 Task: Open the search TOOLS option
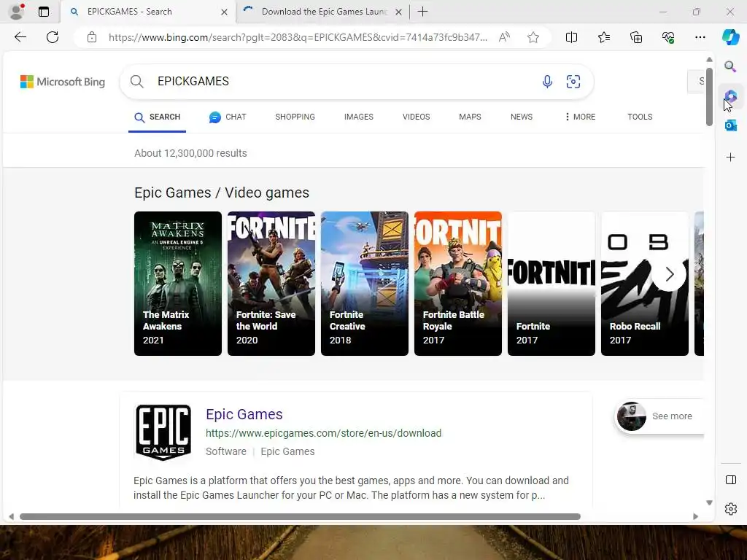[x=640, y=117]
